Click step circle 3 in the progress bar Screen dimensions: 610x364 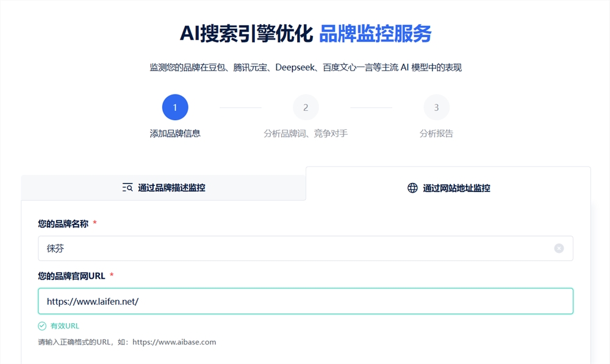tap(437, 107)
